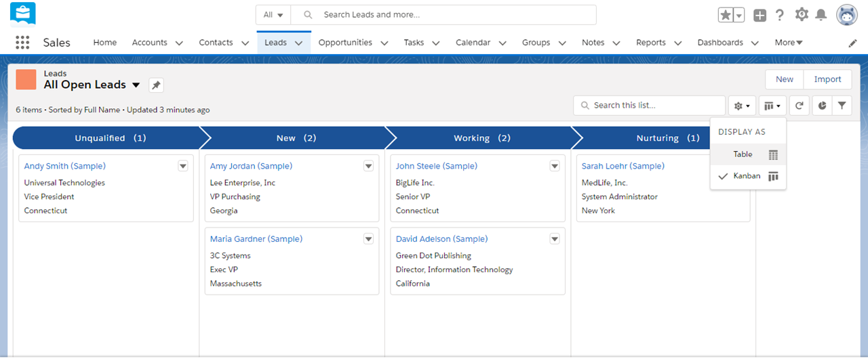This screenshot has width=868, height=363.
Task: Open the Setup gear icon
Action: click(802, 15)
